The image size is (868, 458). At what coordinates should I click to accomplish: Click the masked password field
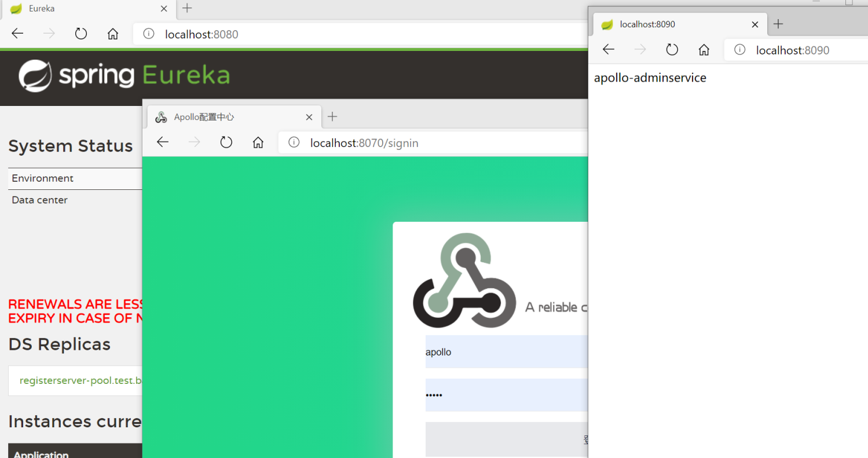pos(507,395)
